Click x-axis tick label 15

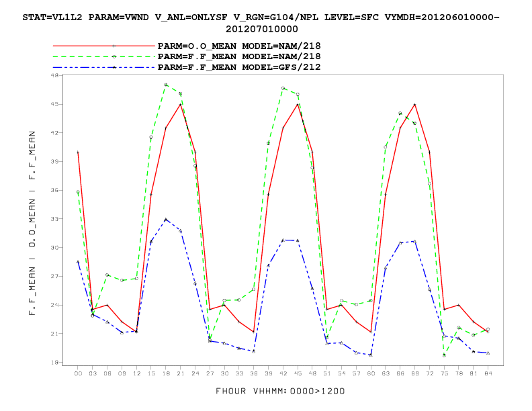click(x=151, y=373)
